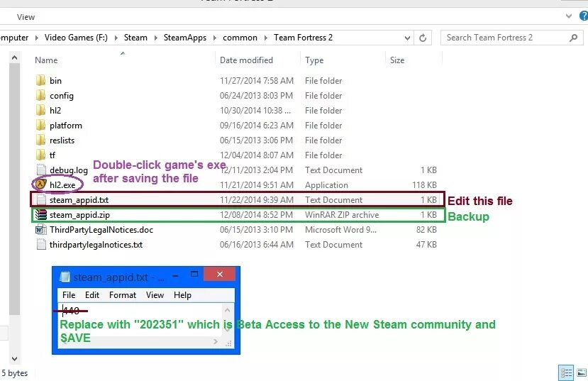Open Notepad Edit menu
The width and height of the screenshot is (588, 381).
point(92,295)
